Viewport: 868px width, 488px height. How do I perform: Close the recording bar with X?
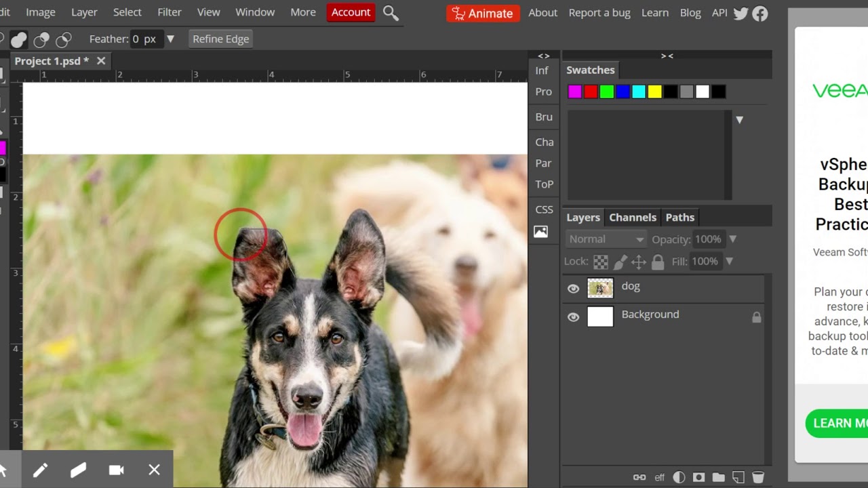154,470
